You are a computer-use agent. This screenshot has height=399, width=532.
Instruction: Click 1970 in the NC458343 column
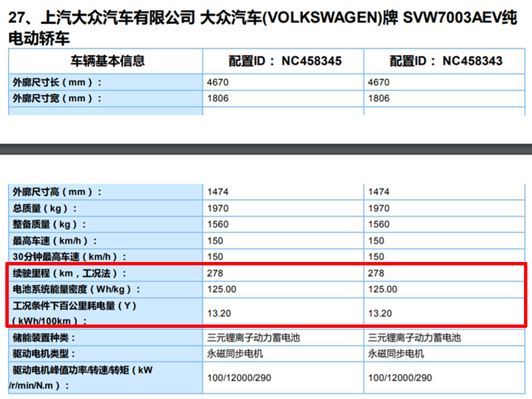tap(378, 208)
